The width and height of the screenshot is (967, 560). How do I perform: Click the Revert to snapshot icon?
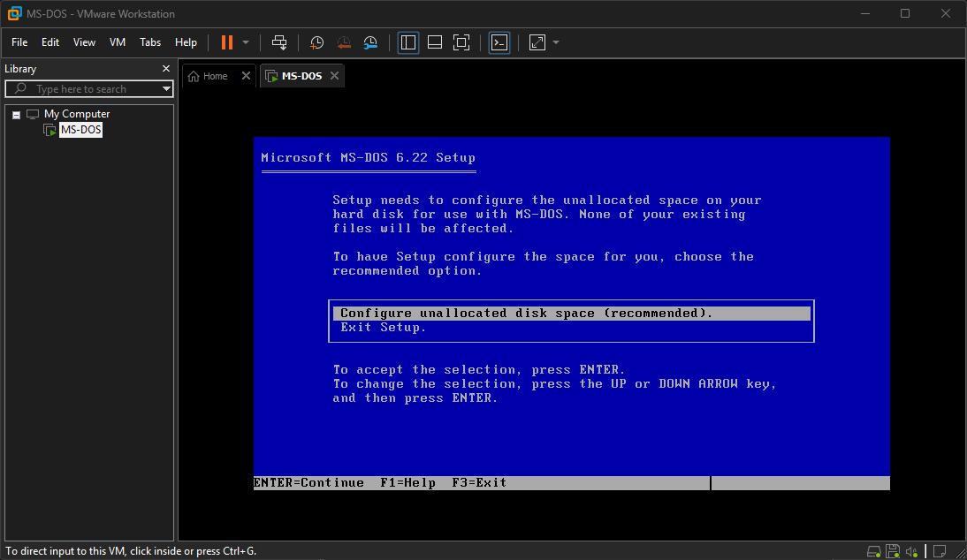pyautogui.click(x=344, y=42)
